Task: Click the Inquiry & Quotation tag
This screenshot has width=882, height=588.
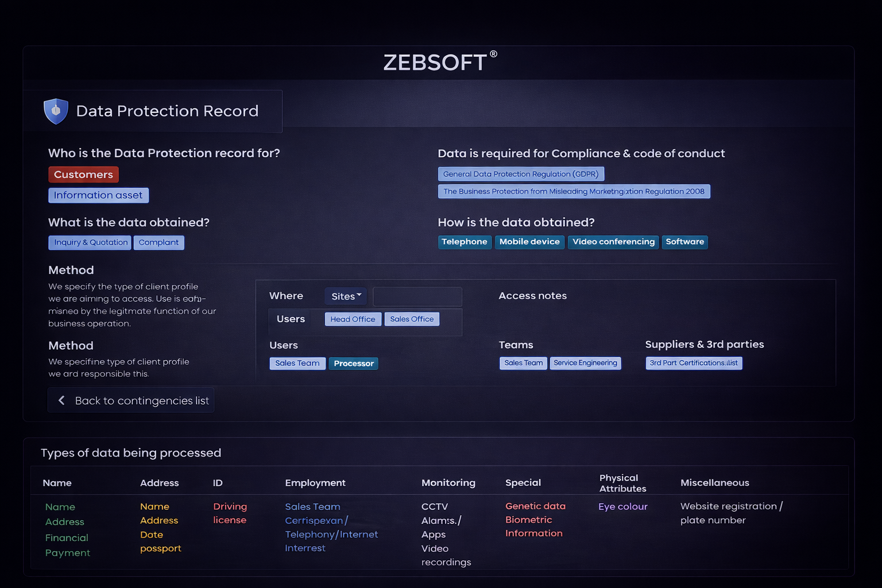Action: tap(90, 242)
